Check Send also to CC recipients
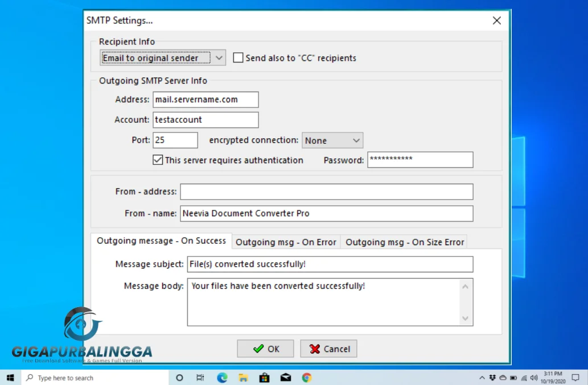This screenshot has height=385, width=588. (x=238, y=57)
